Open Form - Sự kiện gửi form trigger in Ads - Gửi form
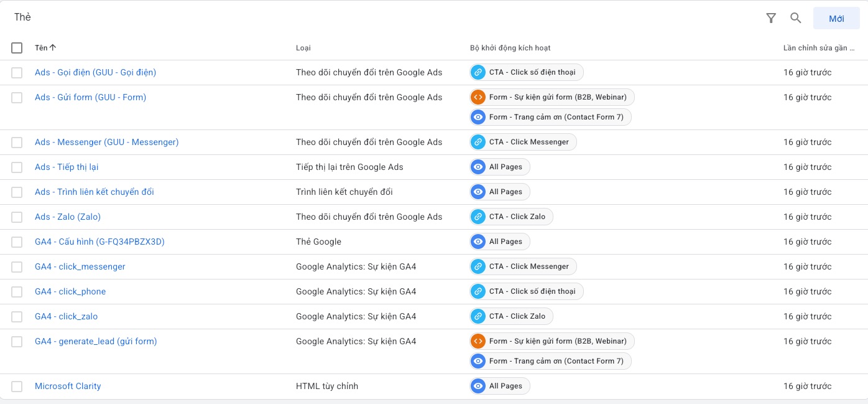 coord(552,97)
